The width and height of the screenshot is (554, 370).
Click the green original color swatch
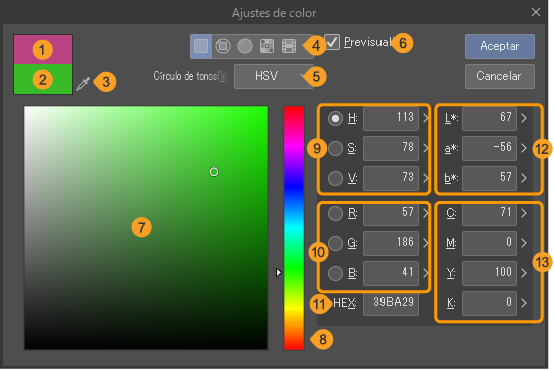click(x=43, y=79)
